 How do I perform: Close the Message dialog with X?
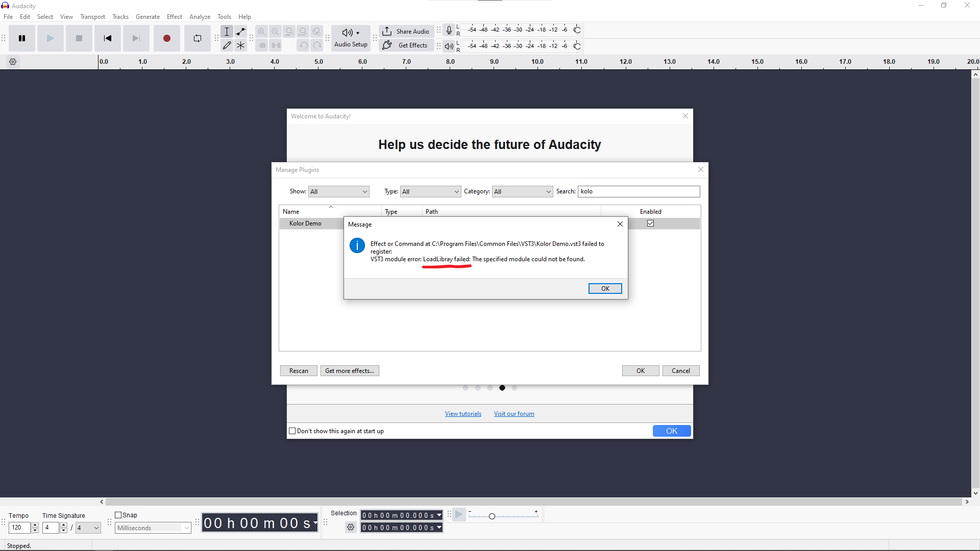pos(620,224)
